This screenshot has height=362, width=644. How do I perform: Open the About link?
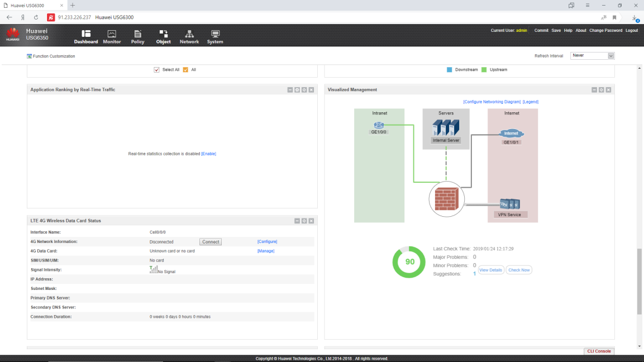coord(581,30)
